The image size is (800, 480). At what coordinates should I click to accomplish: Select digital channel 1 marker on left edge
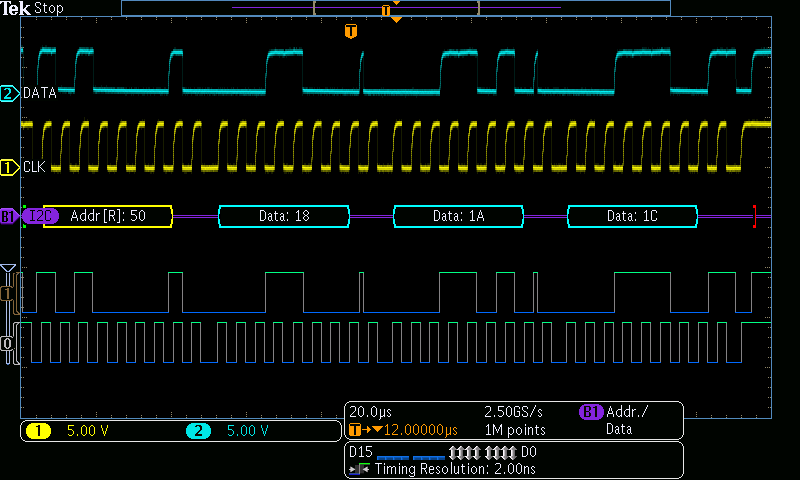(6, 295)
